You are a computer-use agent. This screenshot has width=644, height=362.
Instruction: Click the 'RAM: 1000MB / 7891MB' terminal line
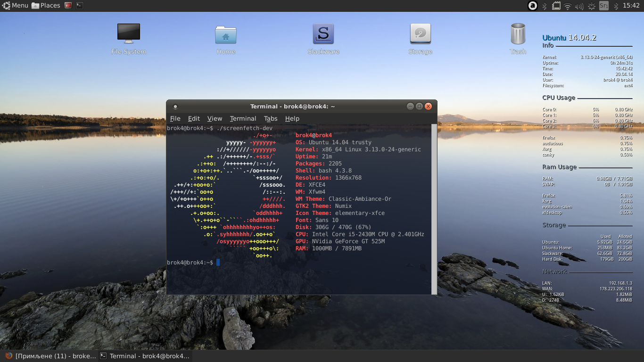[329, 248]
